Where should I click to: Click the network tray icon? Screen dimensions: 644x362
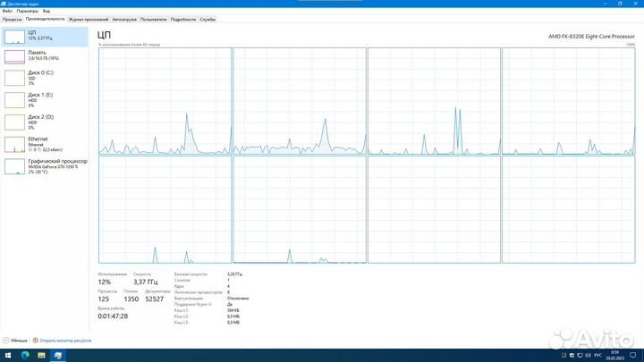(x=580, y=356)
